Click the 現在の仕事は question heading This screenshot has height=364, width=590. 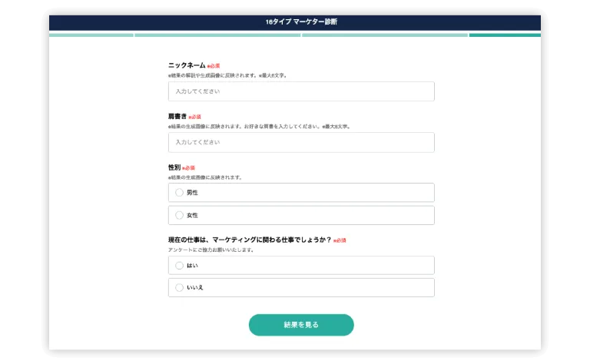coord(250,240)
